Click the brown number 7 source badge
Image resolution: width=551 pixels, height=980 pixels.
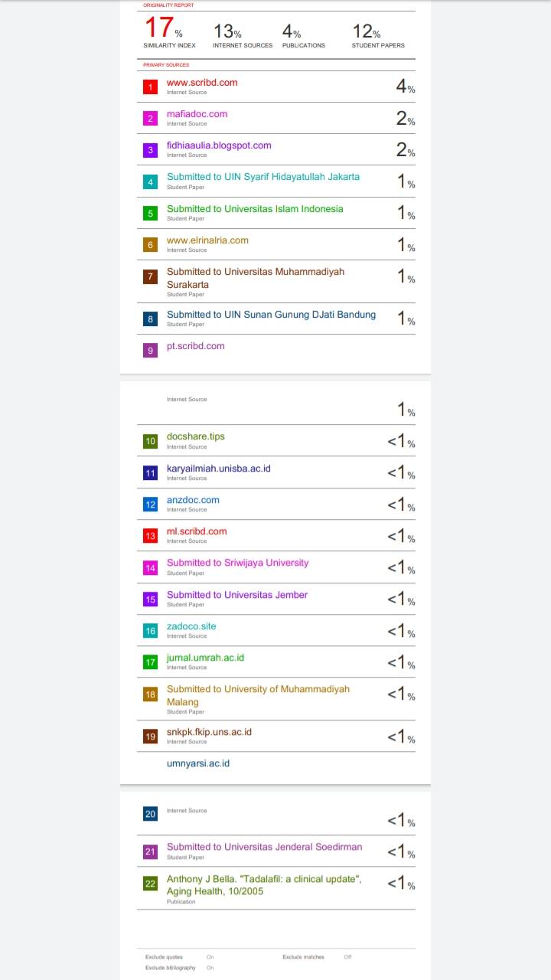(x=151, y=276)
